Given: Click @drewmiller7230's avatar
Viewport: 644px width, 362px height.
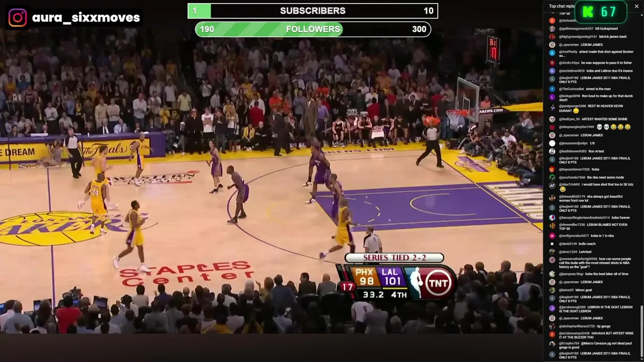Looking at the screenshot, I should coord(552,226).
